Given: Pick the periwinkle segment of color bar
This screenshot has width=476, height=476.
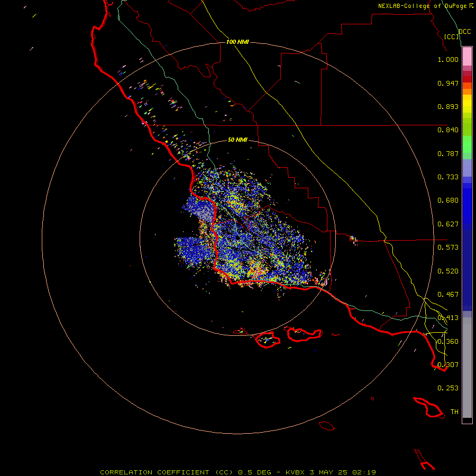Looking at the screenshot, I should [x=467, y=168].
